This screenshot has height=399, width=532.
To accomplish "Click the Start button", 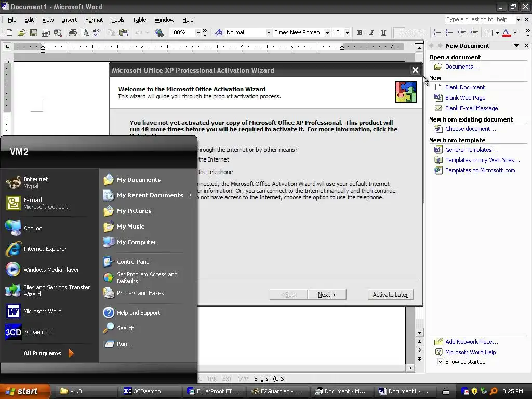I will (x=24, y=391).
